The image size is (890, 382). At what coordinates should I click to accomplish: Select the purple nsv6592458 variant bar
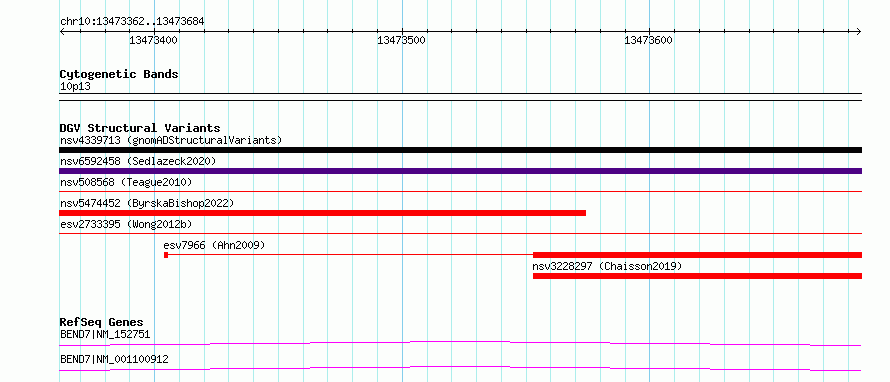(x=460, y=171)
